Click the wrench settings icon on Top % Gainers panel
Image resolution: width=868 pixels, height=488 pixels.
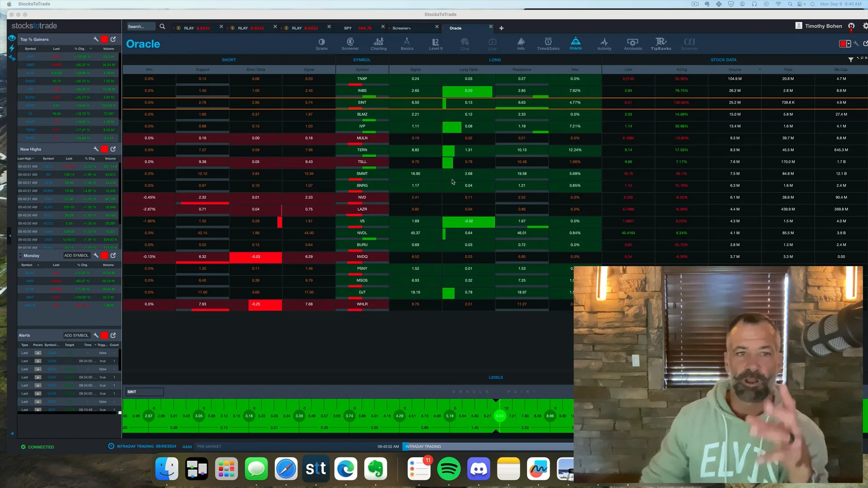[96, 39]
